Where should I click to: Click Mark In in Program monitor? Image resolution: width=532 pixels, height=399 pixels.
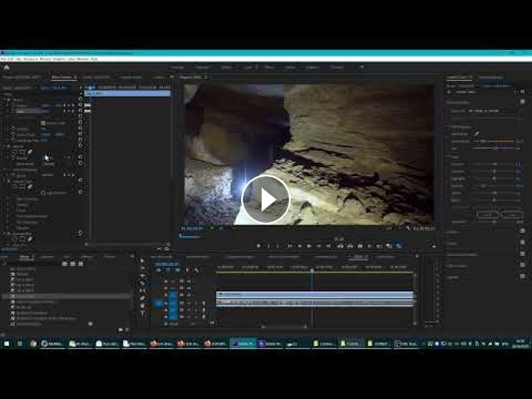pos(268,246)
